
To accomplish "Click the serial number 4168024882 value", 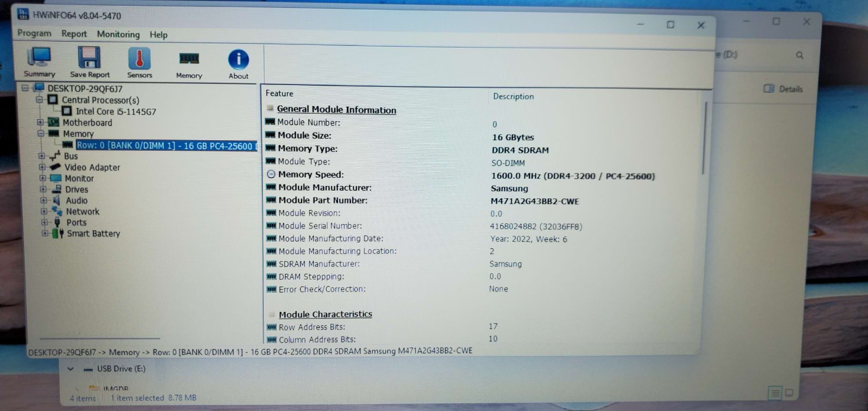I will point(536,226).
